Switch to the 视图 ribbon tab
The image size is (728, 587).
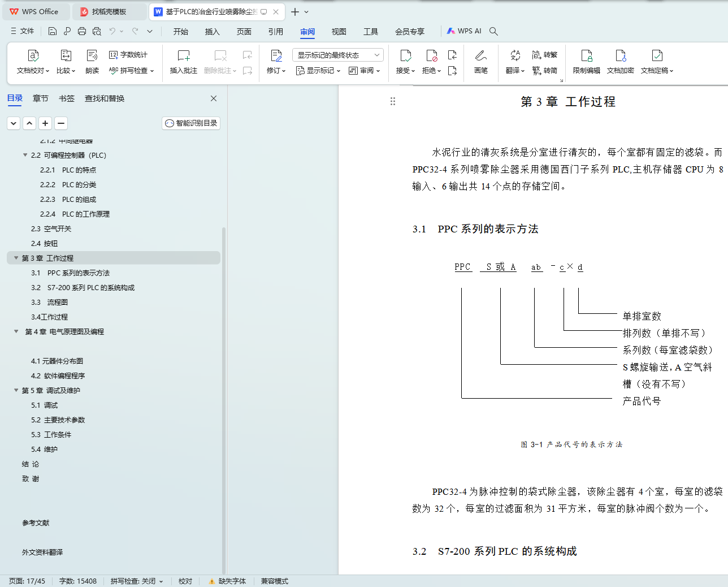coord(339,32)
